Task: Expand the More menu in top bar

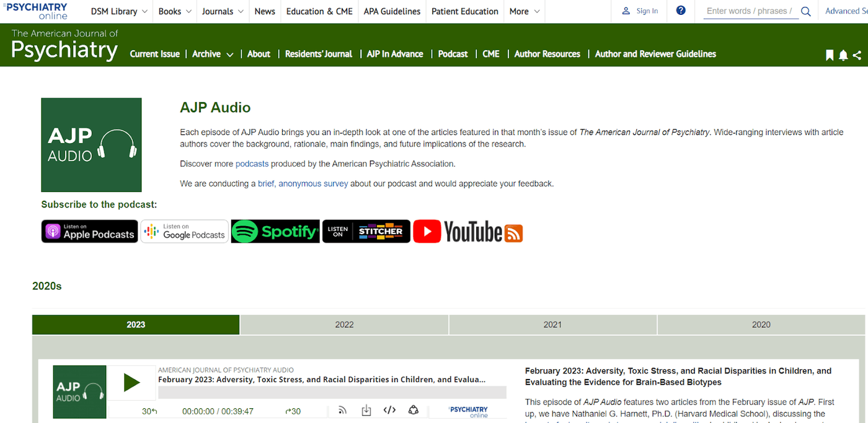Action: (x=525, y=11)
